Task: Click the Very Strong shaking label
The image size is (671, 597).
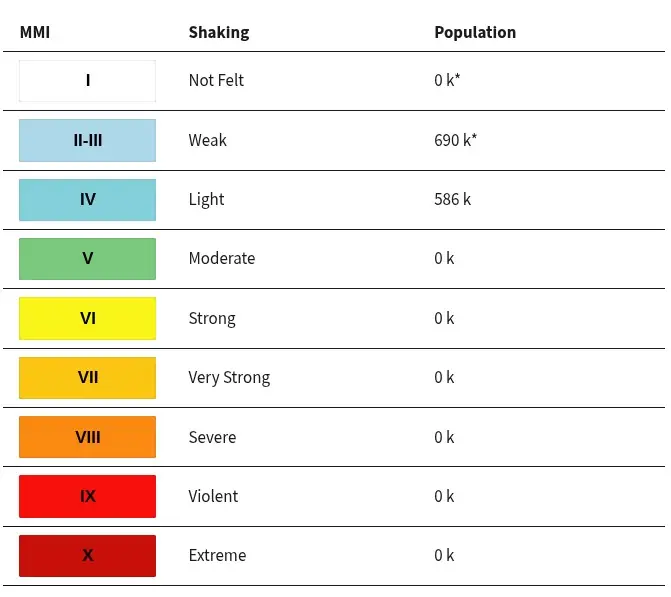Action: [x=229, y=378]
